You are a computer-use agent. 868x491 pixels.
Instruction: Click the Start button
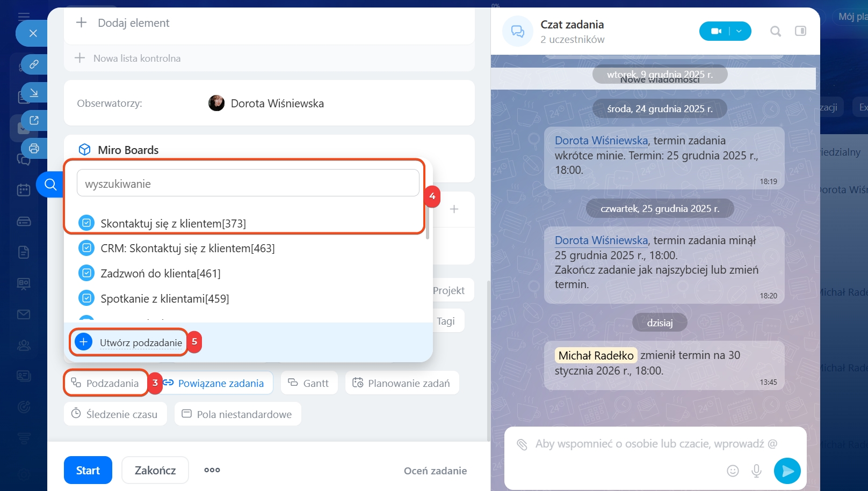pyautogui.click(x=88, y=470)
